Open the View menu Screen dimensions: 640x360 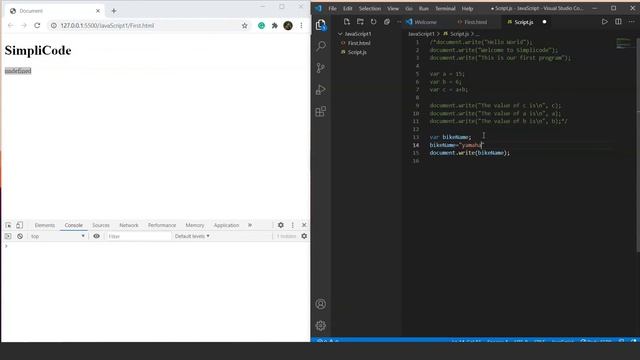[393, 9]
